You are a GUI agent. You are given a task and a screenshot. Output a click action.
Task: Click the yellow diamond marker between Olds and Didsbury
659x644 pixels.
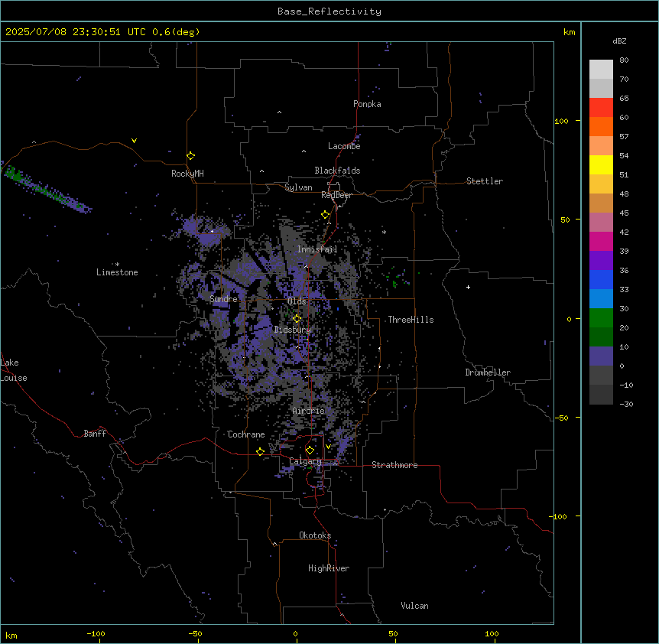297,319
